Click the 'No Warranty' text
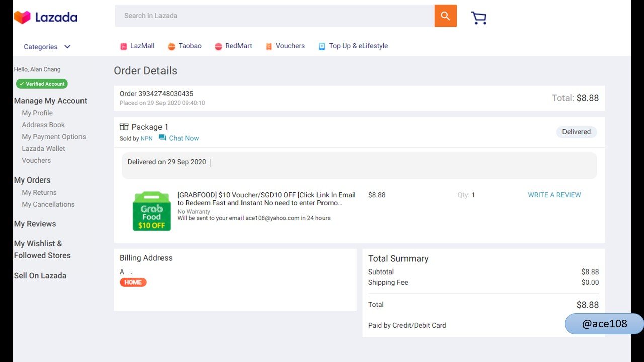This screenshot has height=362, width=644. tap(194, 212)
